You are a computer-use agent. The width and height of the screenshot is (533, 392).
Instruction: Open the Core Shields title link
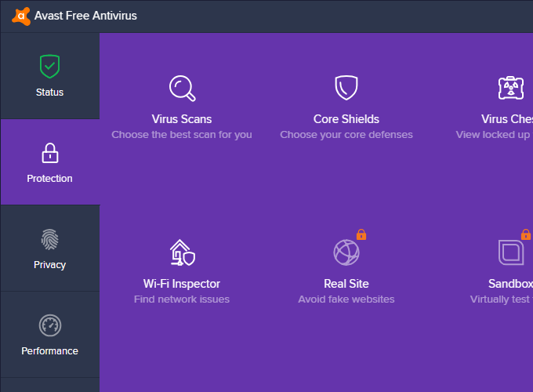point(346,119)
